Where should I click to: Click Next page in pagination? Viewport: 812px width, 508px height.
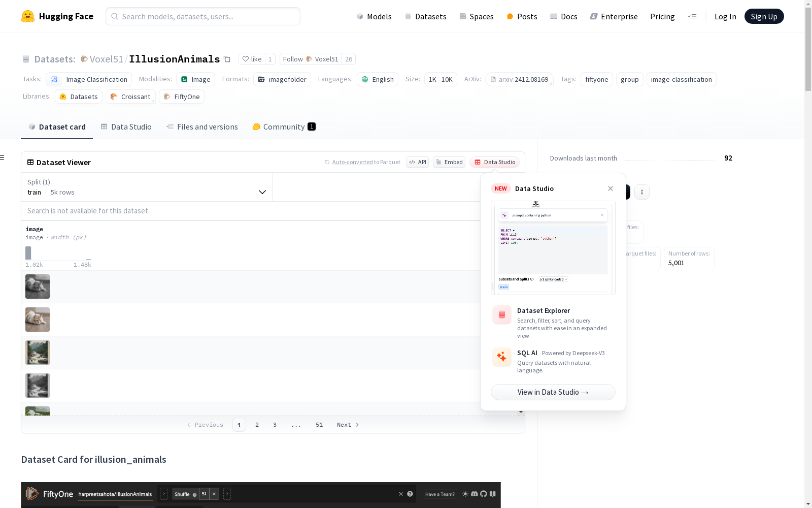348,425
